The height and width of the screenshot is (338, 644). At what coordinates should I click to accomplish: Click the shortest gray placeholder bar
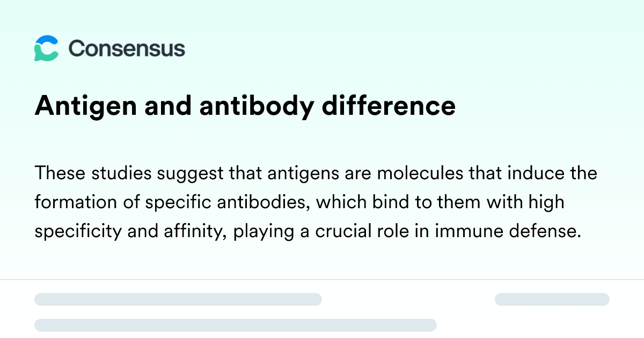click(x=552, y=299)
